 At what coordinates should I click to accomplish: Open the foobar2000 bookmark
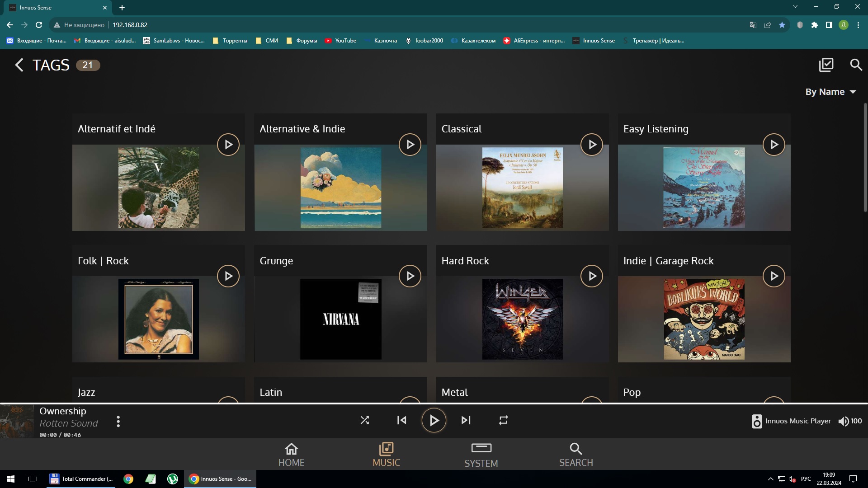click(424, 41)
